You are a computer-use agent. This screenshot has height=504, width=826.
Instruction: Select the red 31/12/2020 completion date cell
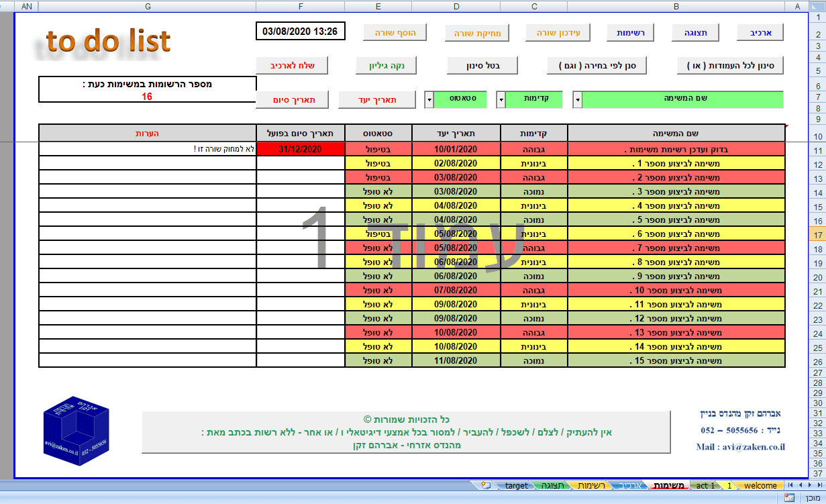301,149
